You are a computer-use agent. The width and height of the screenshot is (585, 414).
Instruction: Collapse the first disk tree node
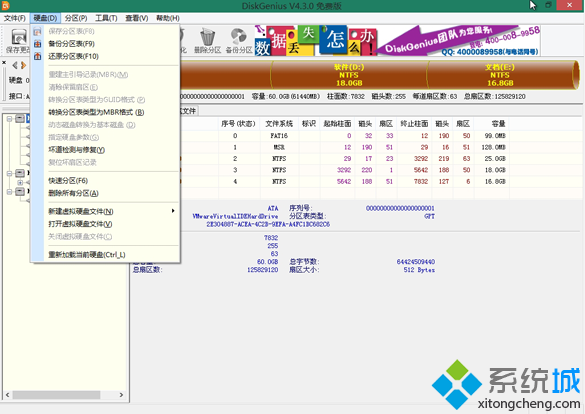point(9,119)
